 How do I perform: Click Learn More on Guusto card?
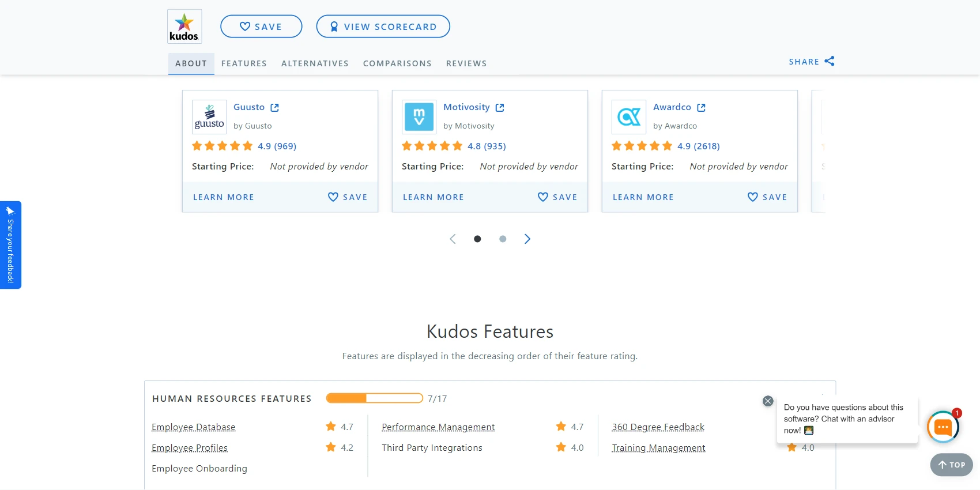tap(224, 197)
